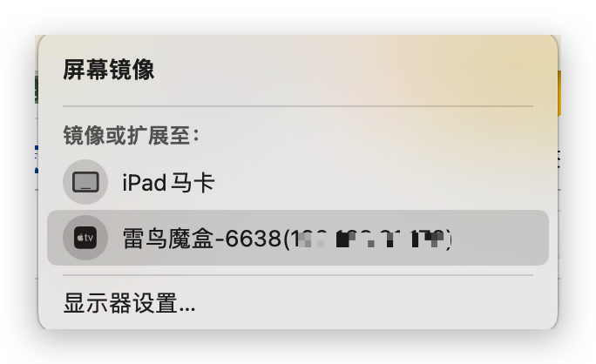Click the iPad display icon
Image resolution: width=596 pixels, height=364 pixels.
click(85, 182)
